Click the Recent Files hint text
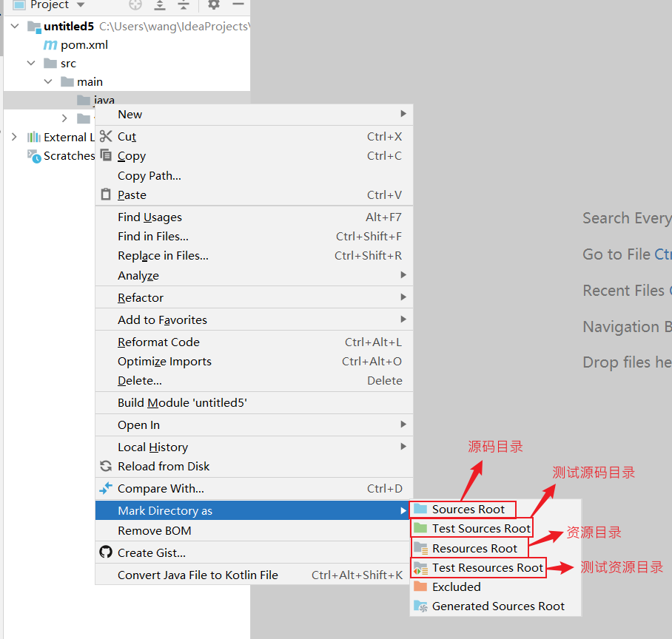Viewport: 672px width, 639px height. (x=624, y=291)
